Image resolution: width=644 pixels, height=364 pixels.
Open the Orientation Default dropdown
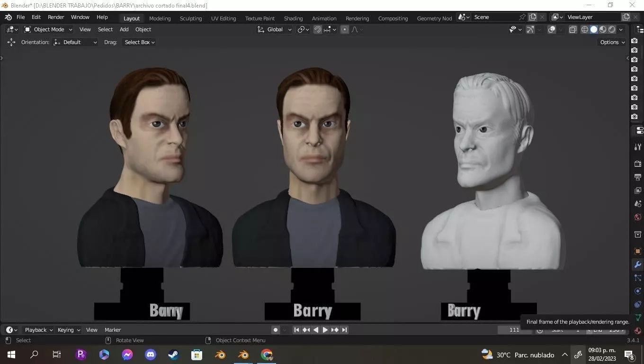click(x=76, y=42)
